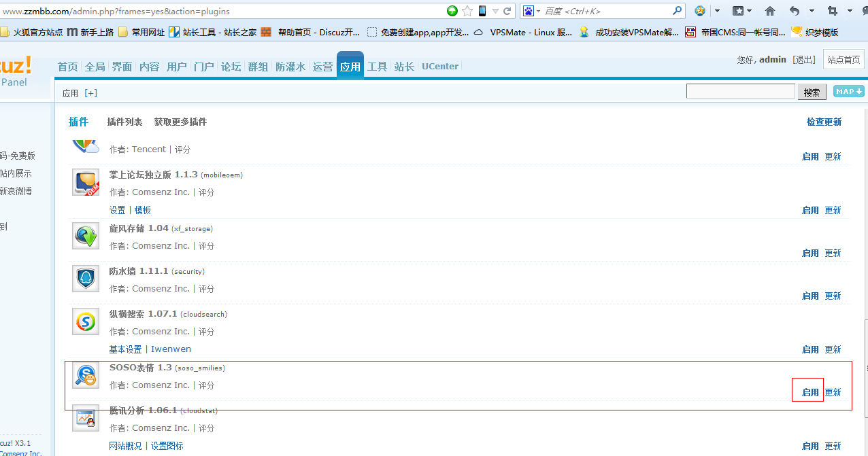Viewport: 868px width, 456px height.
Task: Click the mobile phone icon in address bar
Action: 482,11
